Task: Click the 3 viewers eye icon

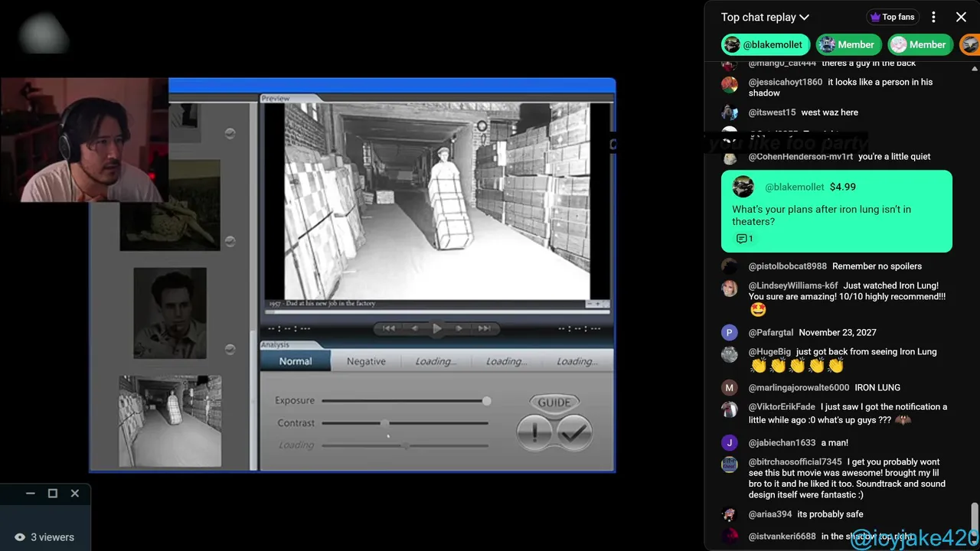Action: coord(20,537)
